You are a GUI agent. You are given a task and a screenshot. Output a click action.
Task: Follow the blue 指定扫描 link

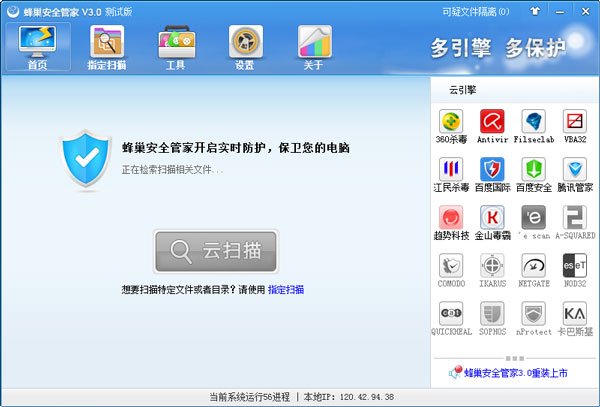286,290
